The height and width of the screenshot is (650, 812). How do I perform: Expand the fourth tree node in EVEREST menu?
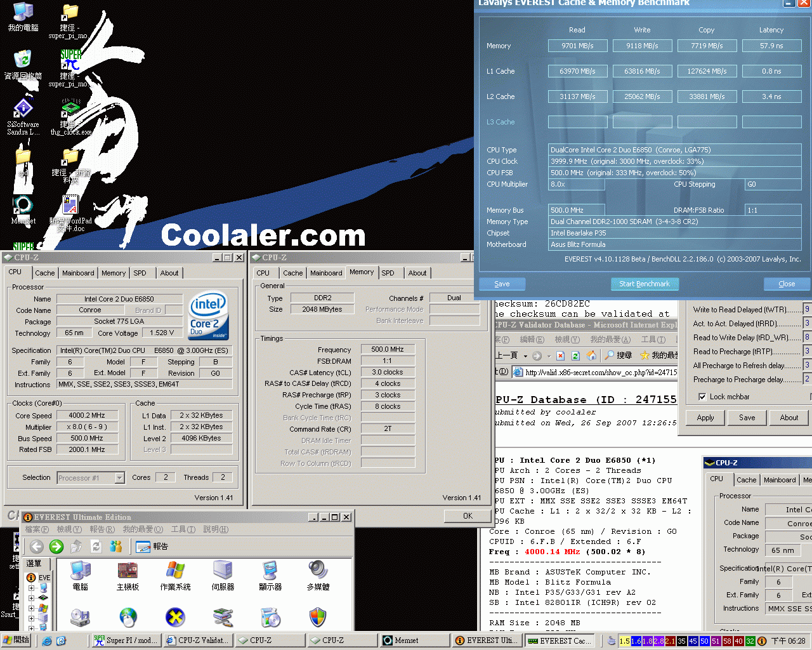point(31,618)
